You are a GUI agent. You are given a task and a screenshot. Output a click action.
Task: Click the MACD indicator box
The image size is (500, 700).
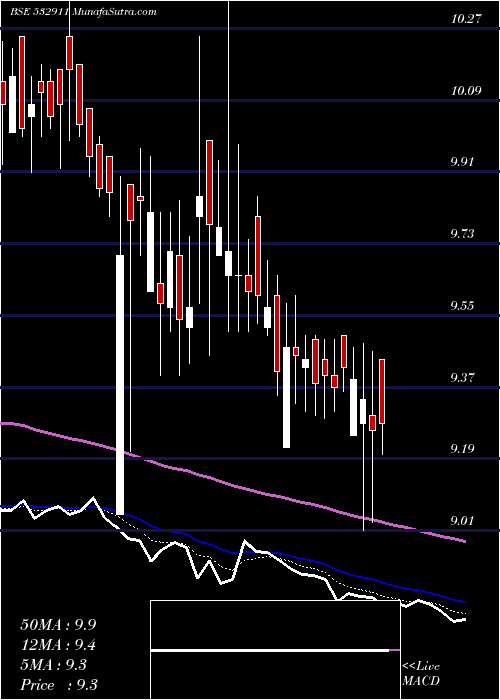pyautogui.click(x=275, y=650)
